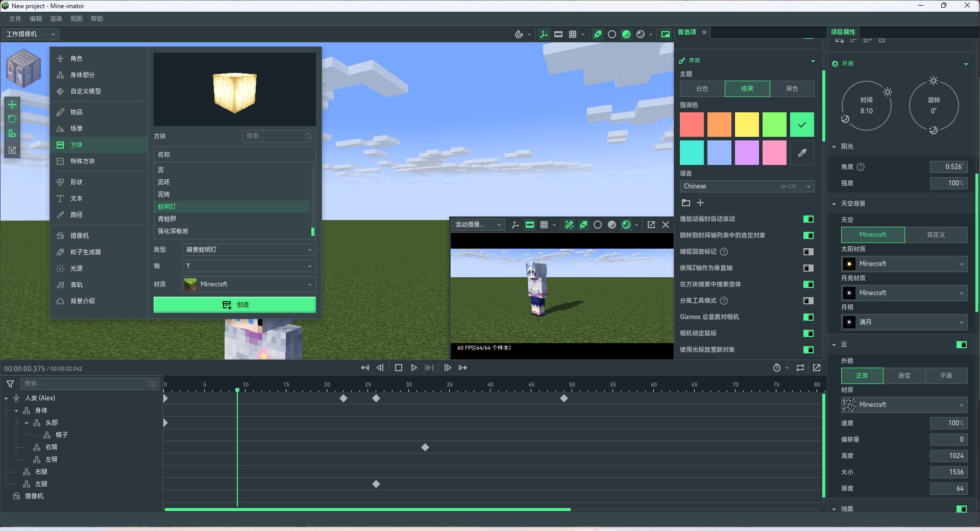This screenshot has width=980, height=531.
Task: Disable the clouds toggle
Action: pyautogui.click(x=961, y=345)
